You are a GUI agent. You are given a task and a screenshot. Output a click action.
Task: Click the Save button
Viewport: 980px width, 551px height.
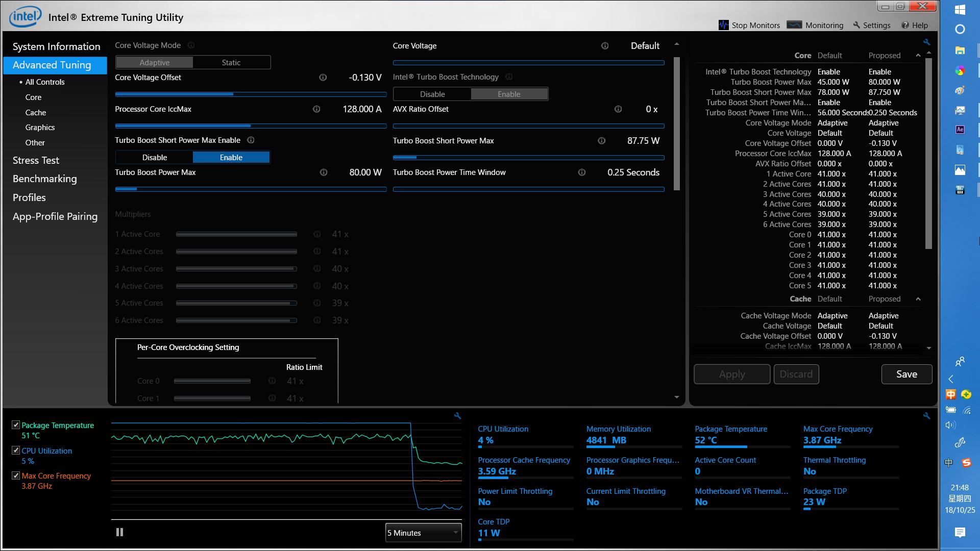click(x=906, y=374)
